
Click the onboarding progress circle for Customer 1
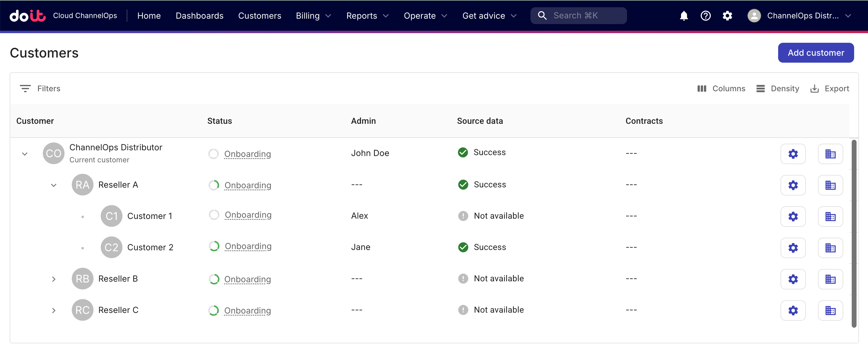click(x=213, y=215)
